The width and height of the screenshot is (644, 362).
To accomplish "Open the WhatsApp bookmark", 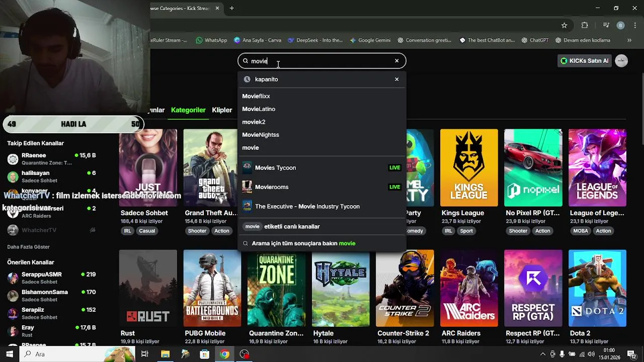I will (211, 40).
